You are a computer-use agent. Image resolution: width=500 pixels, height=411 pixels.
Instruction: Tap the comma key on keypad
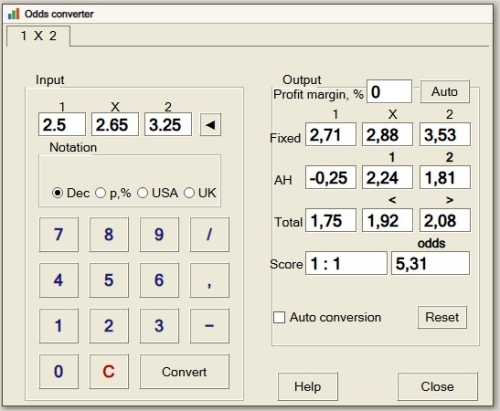tap(209, 280)
